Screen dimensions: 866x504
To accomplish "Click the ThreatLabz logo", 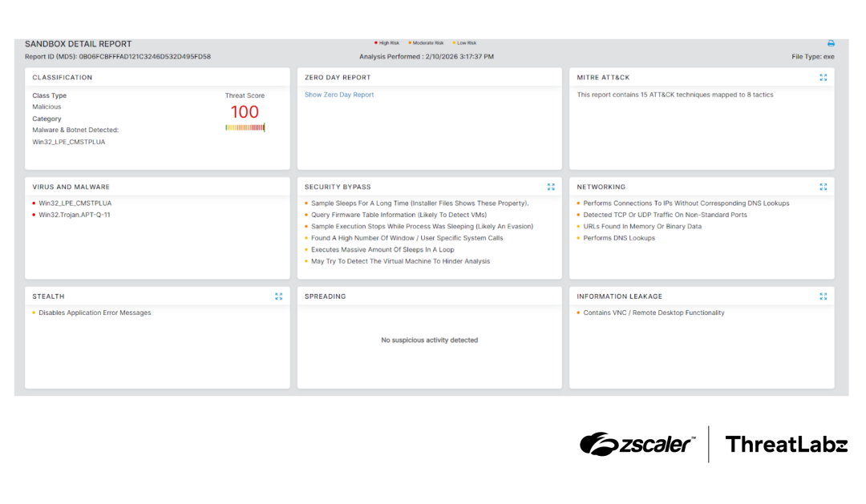I will coord(787,444).
